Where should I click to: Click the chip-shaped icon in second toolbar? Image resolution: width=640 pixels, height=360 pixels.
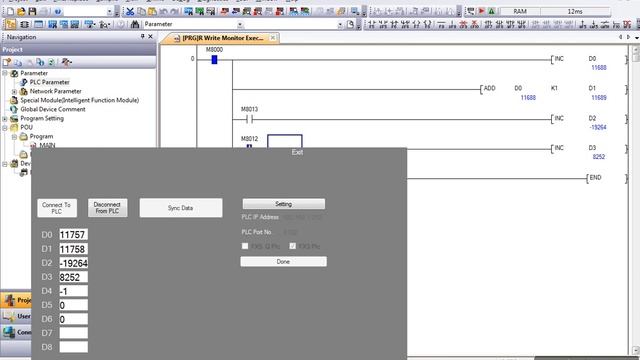click(24, 24)
